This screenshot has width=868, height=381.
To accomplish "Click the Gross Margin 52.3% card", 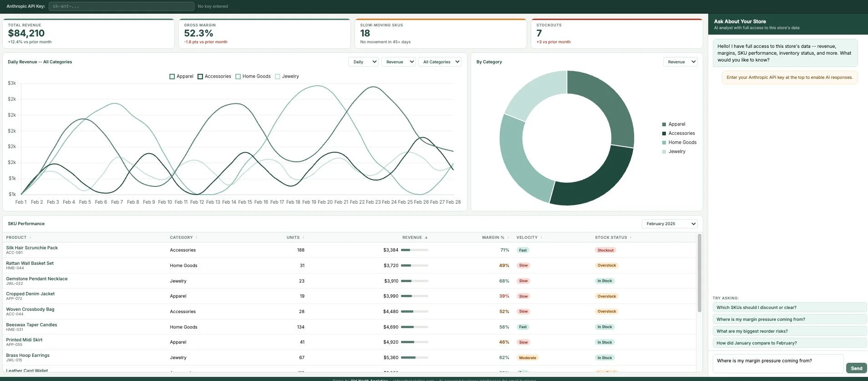I will click(264, 34).
